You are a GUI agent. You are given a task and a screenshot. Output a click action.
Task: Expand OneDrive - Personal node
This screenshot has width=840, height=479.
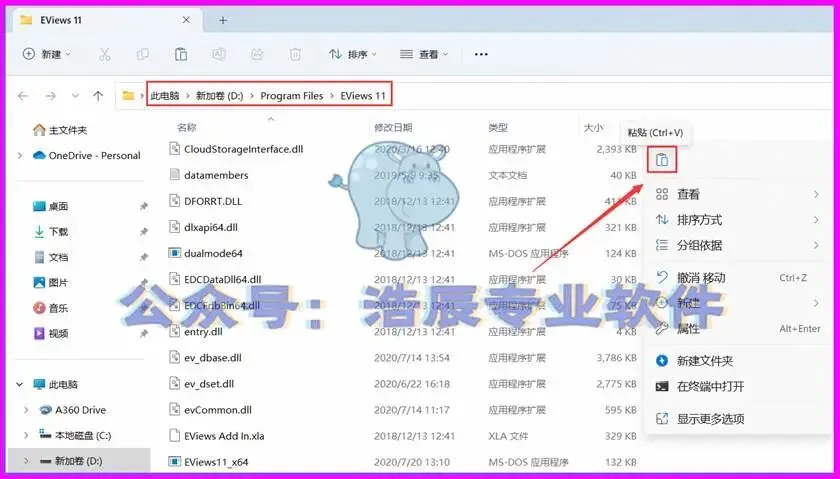pos(20,155)
